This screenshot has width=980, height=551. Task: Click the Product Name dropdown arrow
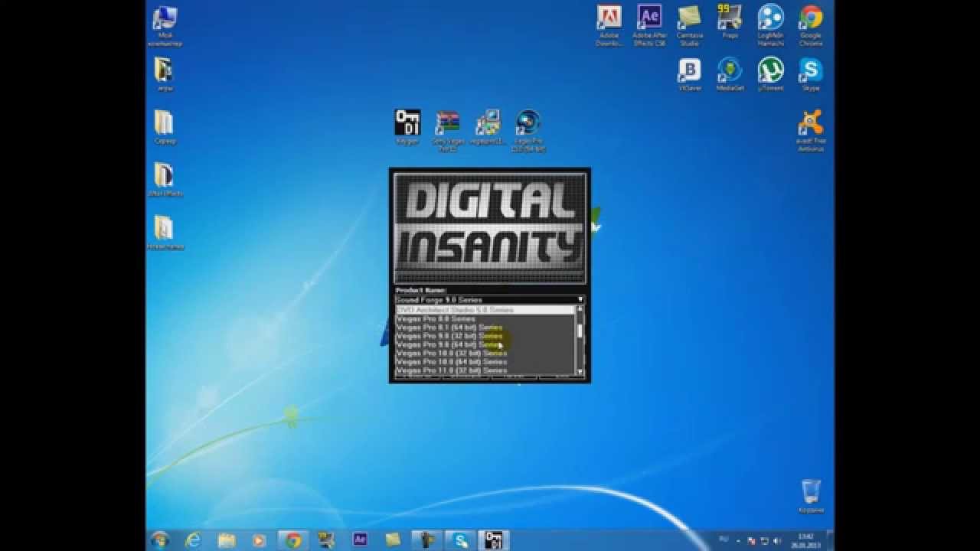pyautogui.click(x=580, y=299)
